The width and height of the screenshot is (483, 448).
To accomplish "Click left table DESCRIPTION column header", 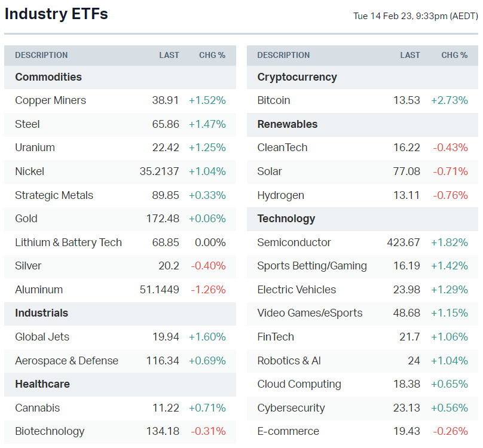I will (x=41, y=55).
